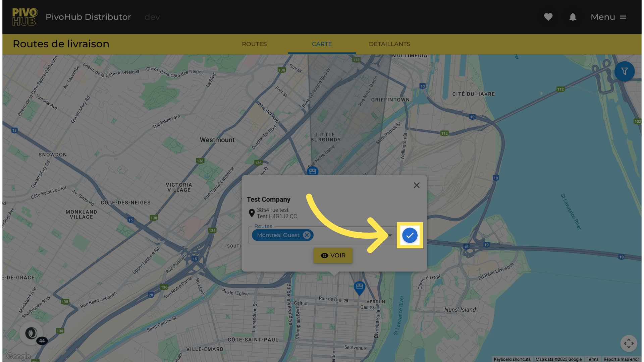Click the round widget showing 44
644x362 pixels.
tap(32, 334)
